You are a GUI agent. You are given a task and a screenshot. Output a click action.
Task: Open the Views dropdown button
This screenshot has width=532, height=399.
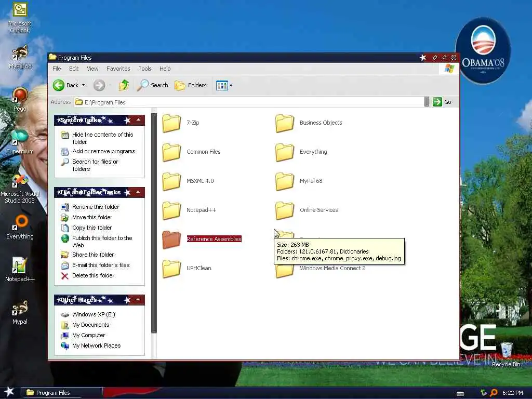(x=224, y=85)
